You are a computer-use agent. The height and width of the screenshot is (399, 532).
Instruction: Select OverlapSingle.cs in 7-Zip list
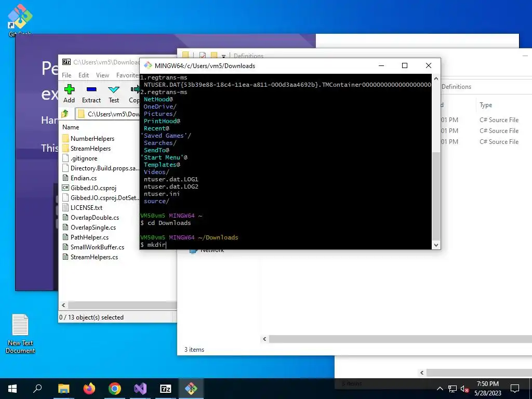(x=93, y=227)
